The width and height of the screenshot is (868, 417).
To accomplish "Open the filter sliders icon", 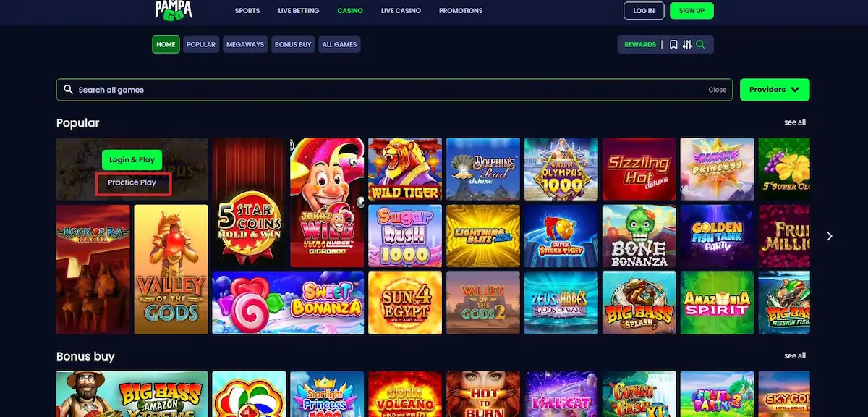I will click(686, 45).
